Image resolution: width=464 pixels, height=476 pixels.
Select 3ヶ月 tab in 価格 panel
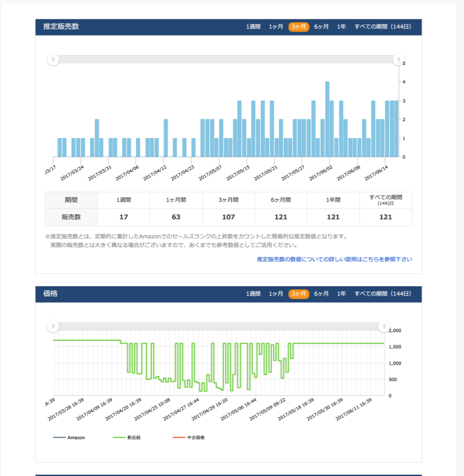point(298,294)
